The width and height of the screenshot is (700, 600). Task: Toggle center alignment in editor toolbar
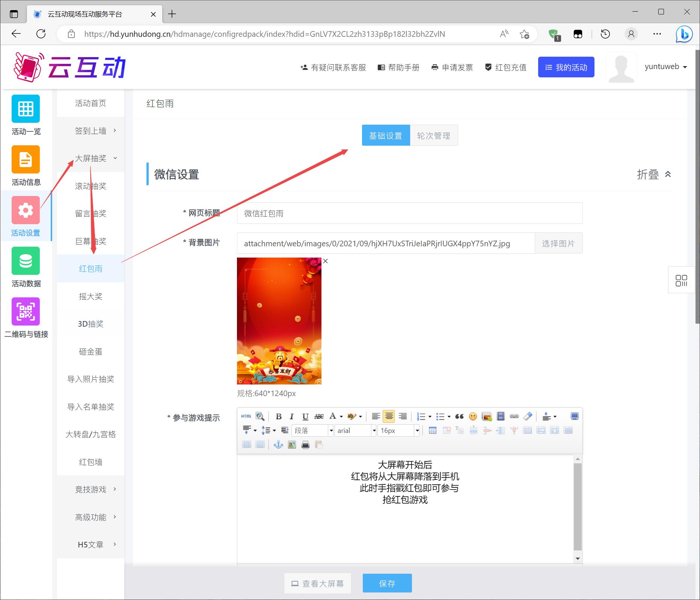pyautogui.click(x=389, y=416)
